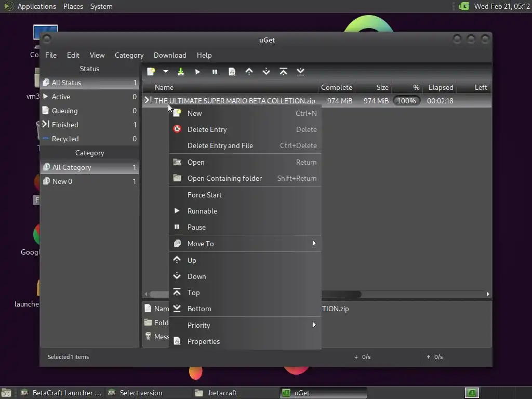Click the uGet tray icon in top panel

464,6
